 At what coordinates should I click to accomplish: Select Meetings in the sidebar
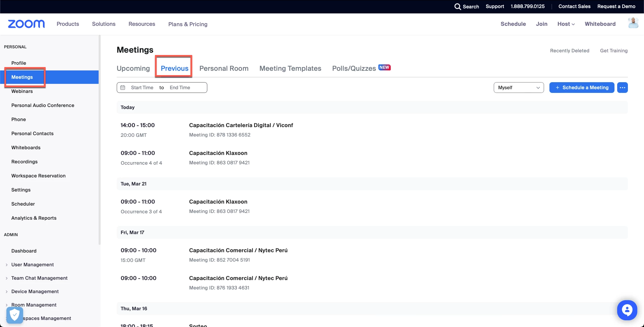pos(49,77)
